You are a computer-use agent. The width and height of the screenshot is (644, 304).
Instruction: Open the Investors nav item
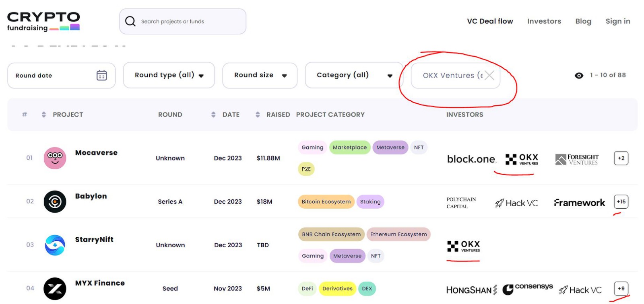click(x=544, y=21)
